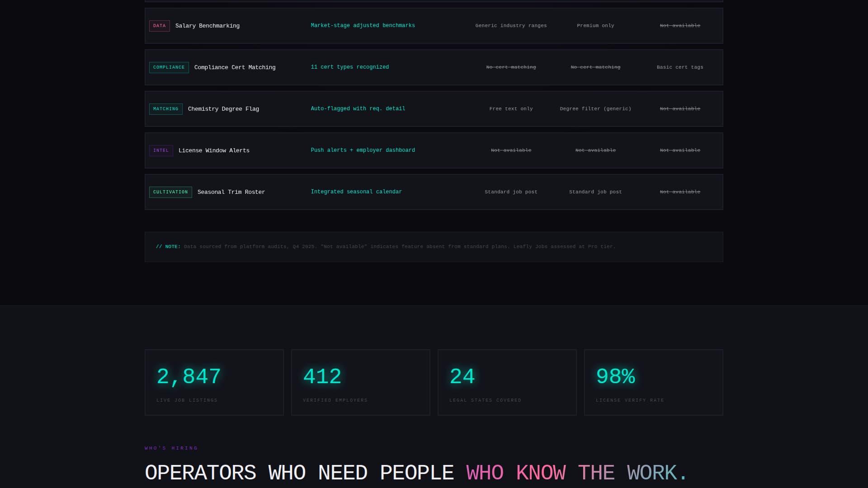Select the License Window Alerts feature name
Image resolution: width=868 pixels, height=488 pixels.
coord(214,150)
